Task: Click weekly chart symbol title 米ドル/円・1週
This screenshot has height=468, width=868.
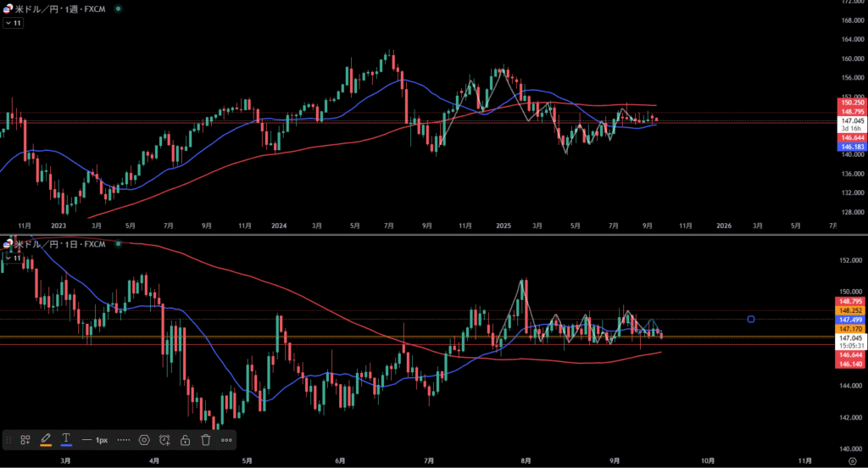Action: click(60, 8)
